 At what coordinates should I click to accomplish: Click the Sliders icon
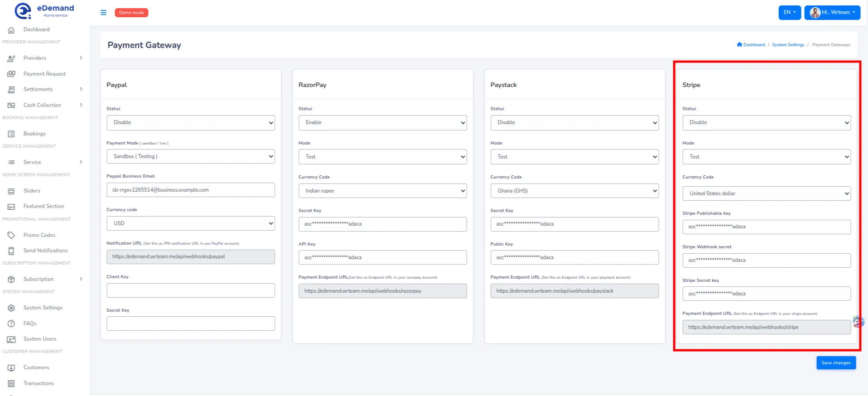coord(11,191)
